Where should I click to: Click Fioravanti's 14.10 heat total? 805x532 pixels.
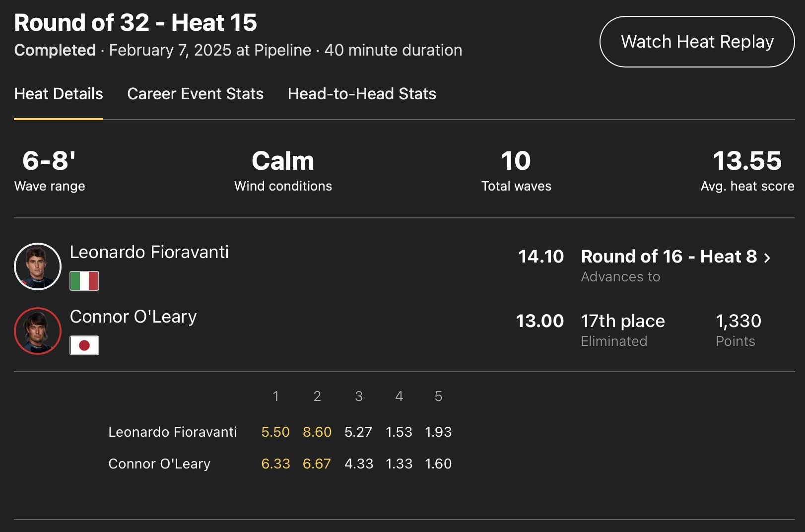(x=541, y=257)
